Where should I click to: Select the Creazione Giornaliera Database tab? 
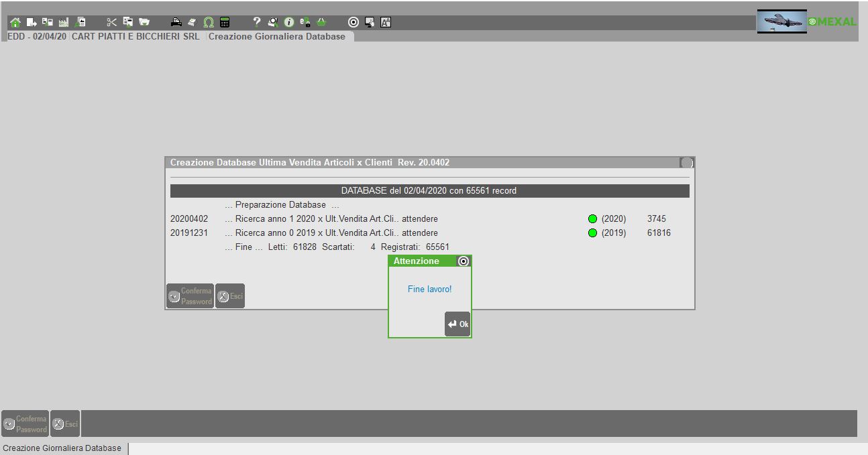pyautogui.click(x=276, y=36)
